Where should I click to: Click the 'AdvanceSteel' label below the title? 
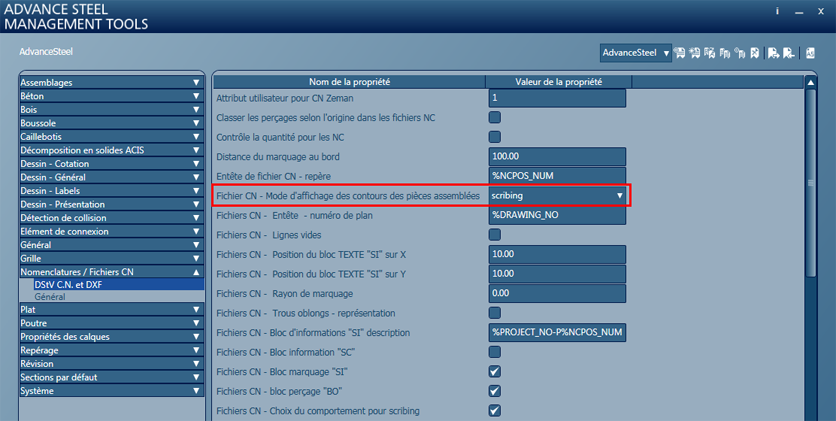tap(46, 52)
